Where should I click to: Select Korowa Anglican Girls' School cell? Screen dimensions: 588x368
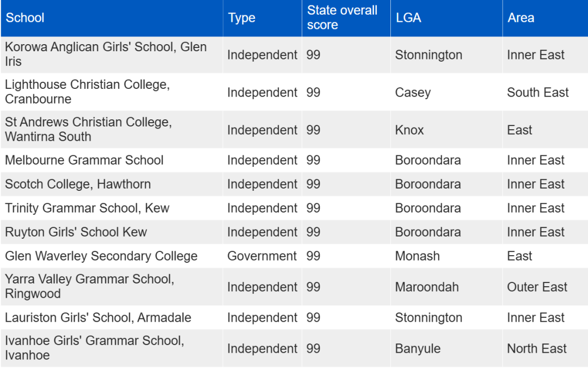coord(112,55)
